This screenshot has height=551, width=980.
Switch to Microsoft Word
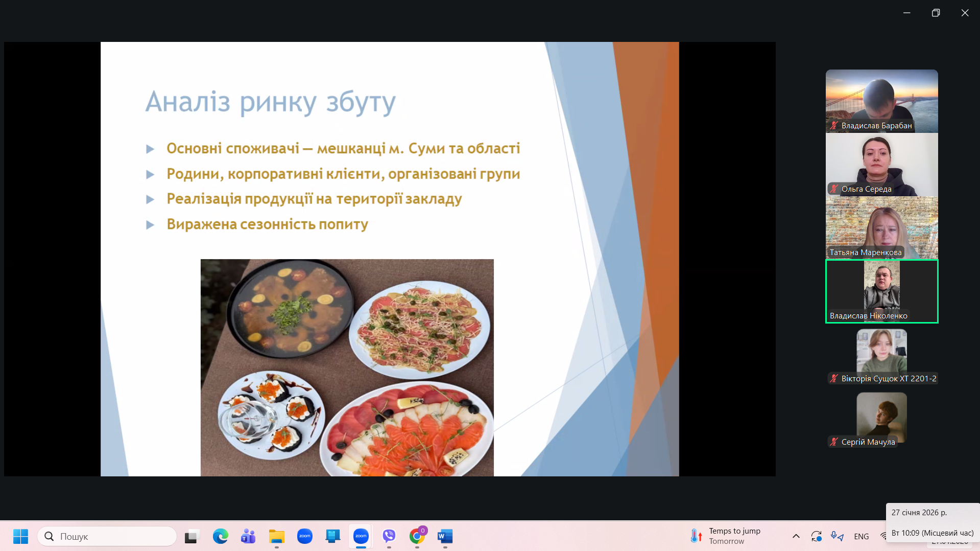pos(445,536)
